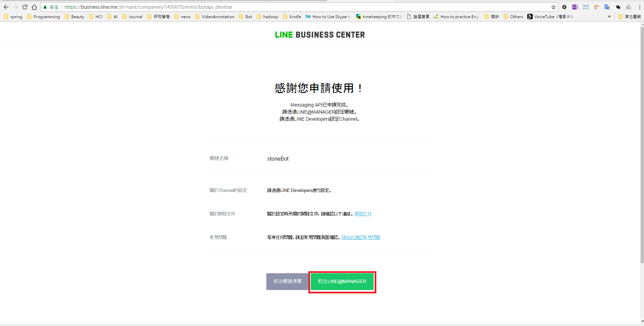Click the Messaging API已申請完成 text
This screenshot has width=644, height=326.
click(319, 105)
